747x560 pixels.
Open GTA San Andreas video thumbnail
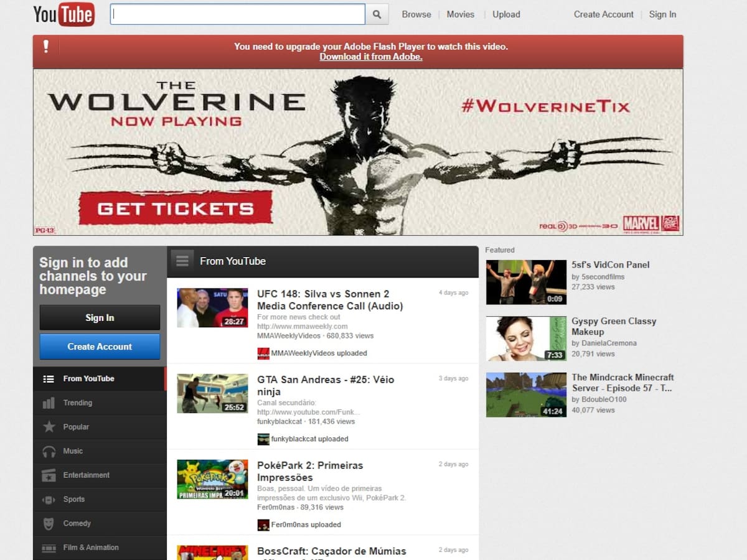[212, 393]
